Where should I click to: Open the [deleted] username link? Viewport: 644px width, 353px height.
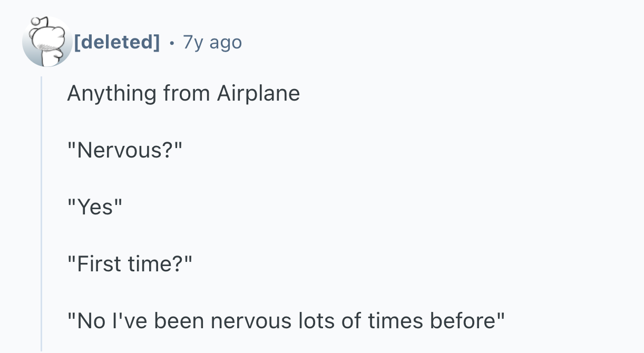[116, 42]
